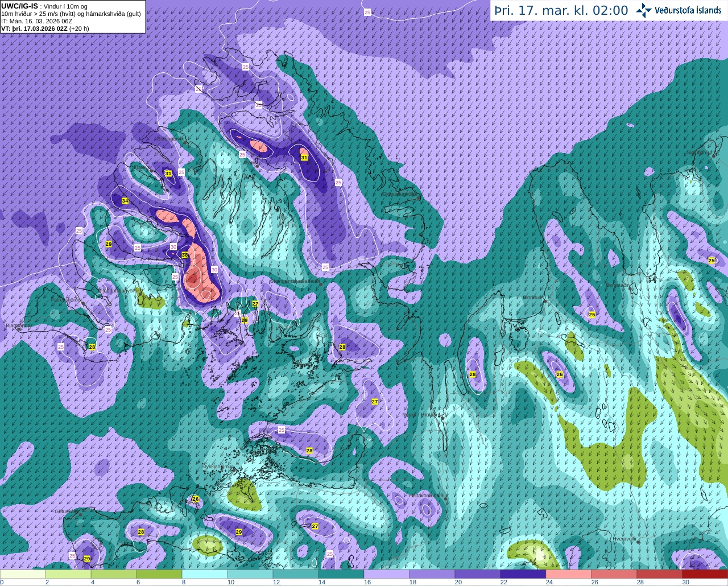Viewport: 728px width, 586px height.
Task: Pick the 18–20 m/s purple legend swatch
Action: click(432, 574)
